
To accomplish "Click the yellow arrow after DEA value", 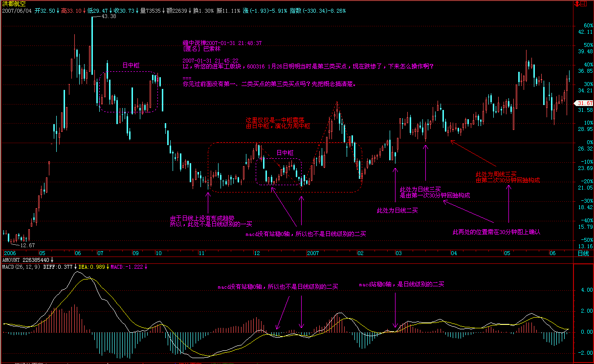I will [x=107, y=267].
